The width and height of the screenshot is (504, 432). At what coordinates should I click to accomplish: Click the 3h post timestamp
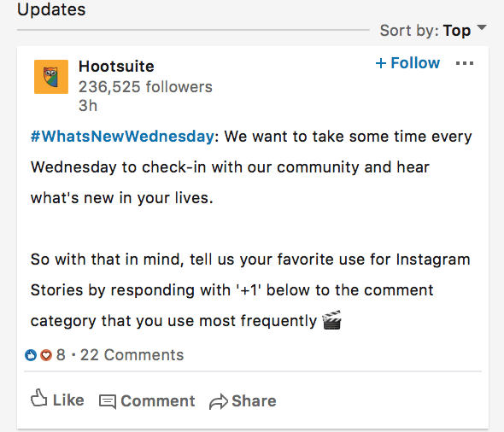click(x=88, y=105)
